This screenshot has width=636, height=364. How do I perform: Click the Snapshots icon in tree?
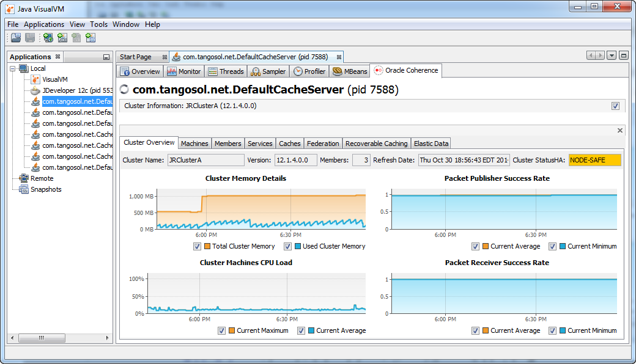pyautogui.click(x=24, y=189)
